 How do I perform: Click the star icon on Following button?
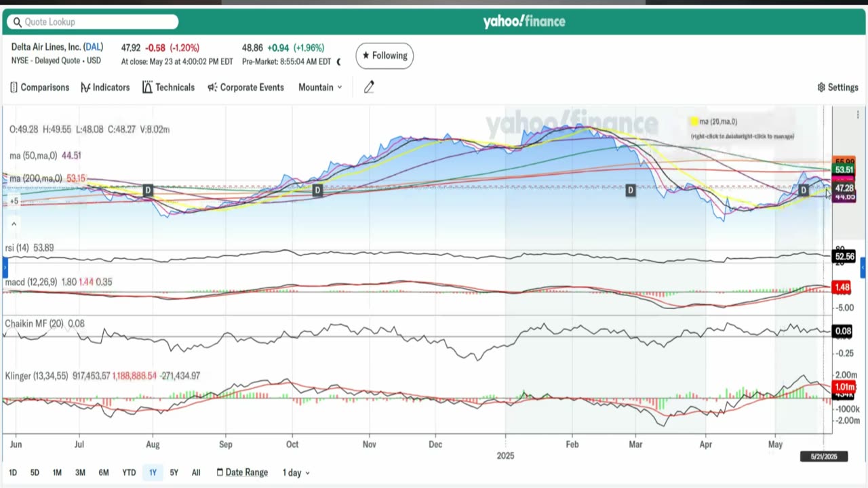(x=366, y=56)
